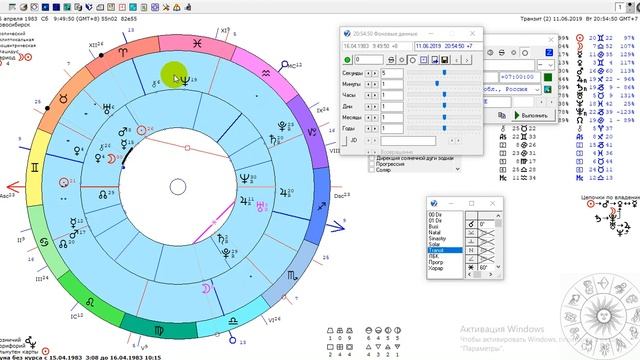Click the teal square toolbar icon
640x360 pixels.
coord(67,7)
